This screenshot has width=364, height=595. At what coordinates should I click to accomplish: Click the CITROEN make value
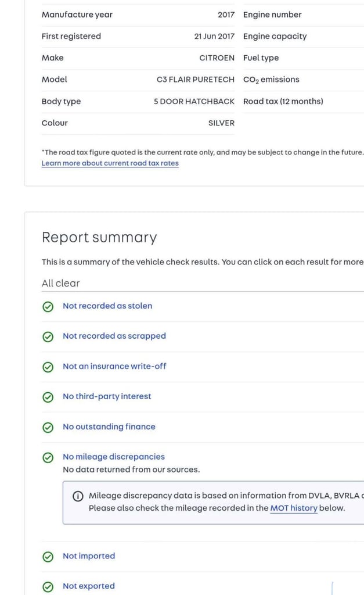217,58
